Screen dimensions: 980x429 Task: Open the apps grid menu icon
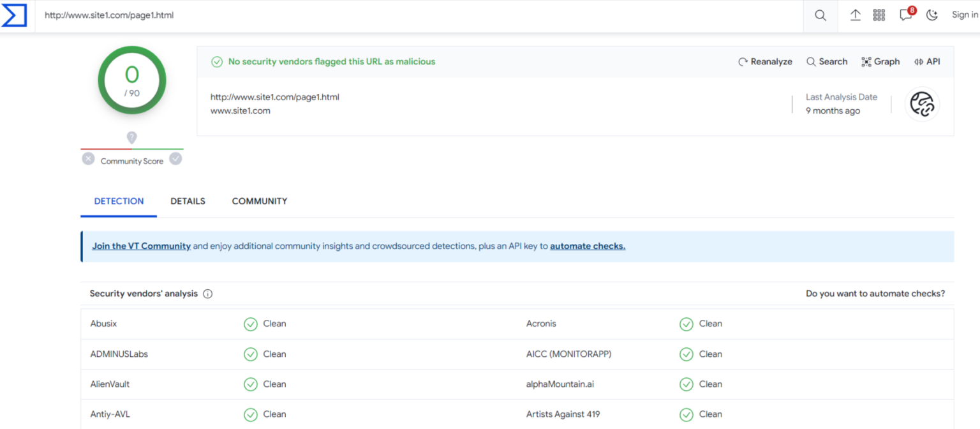point(879,15)
